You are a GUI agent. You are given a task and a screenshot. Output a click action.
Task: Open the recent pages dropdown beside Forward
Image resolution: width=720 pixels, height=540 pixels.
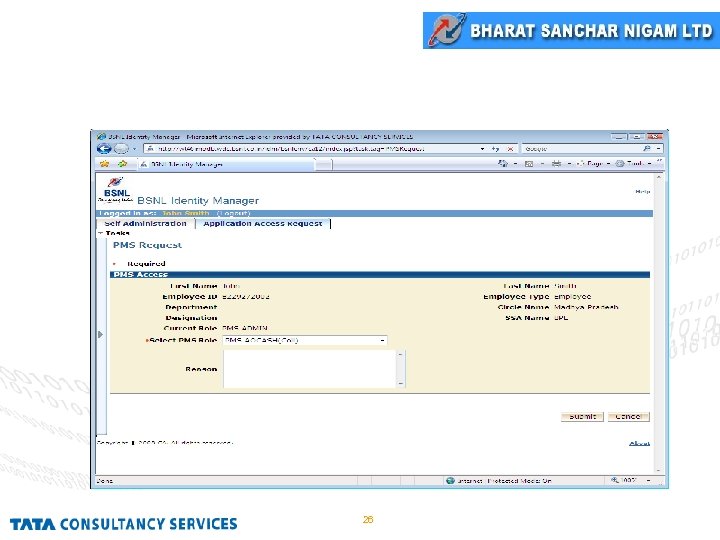(x=135, y=149)
